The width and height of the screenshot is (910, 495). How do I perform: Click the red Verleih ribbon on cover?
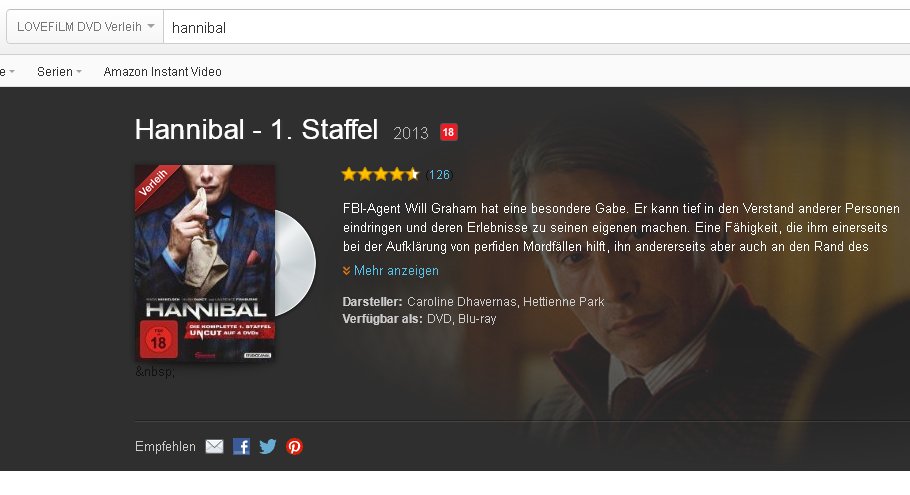click(154, 185)
